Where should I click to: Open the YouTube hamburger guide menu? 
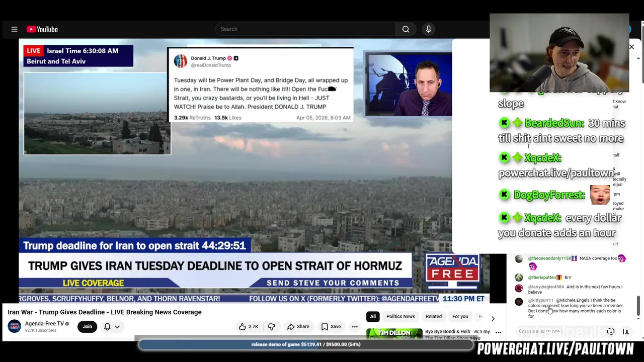pyautogui.click(x=14, y=29)
